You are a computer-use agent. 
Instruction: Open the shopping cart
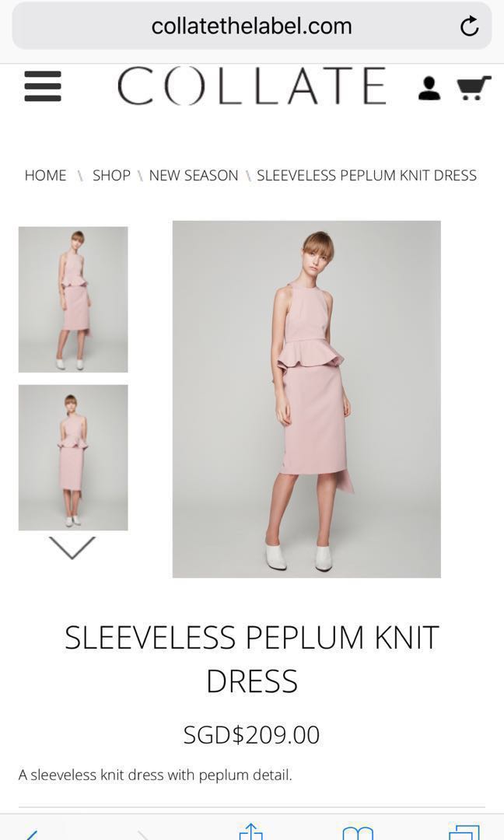click(474, 88)
